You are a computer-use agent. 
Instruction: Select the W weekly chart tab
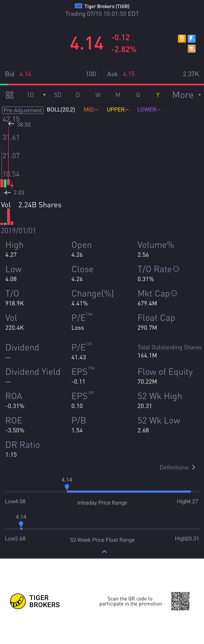[98, 95]
